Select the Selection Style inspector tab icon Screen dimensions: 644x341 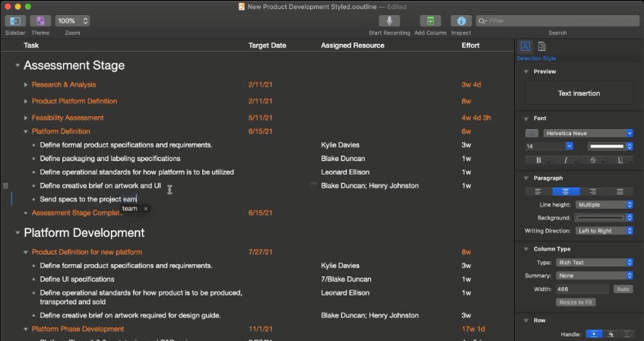(x=525, y=46)
